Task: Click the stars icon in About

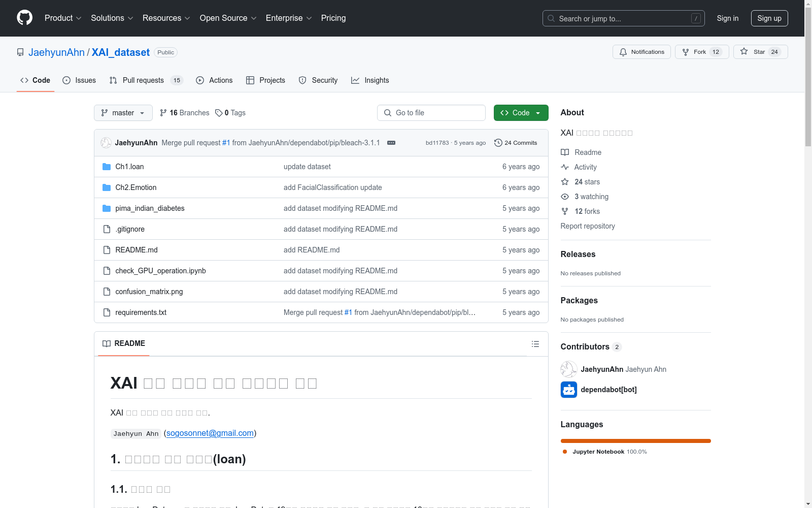Action: click(x=565, y=182)
